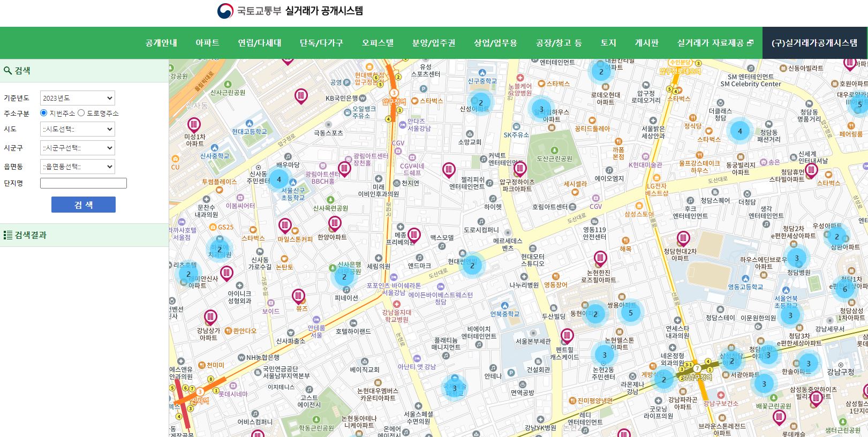
Task: Open the 3-cluster near 청담병원
Action: coord(797,258)
